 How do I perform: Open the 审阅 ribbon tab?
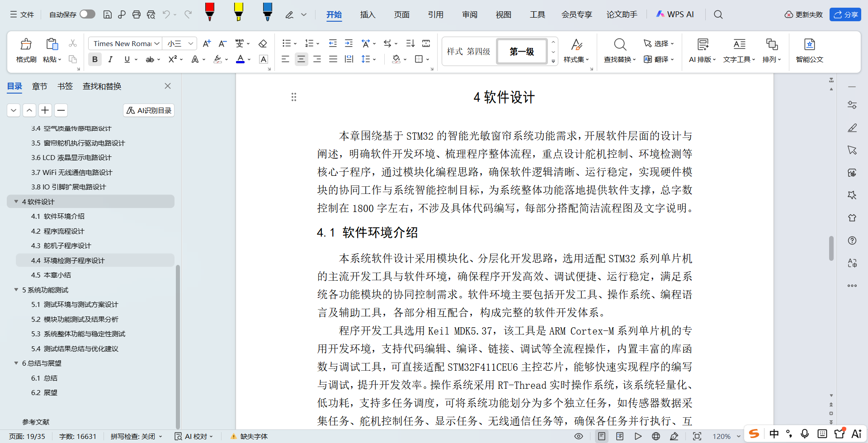click(x=469, y=14)
